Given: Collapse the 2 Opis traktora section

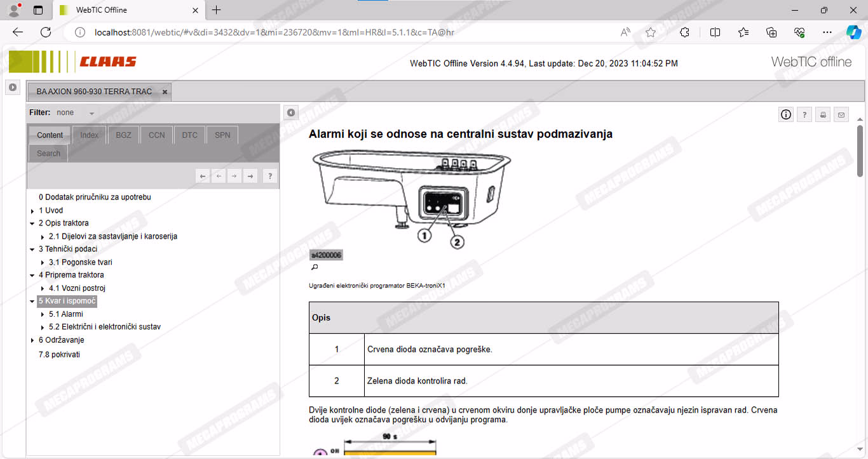Looking at the screenshot, I should 32,223.
